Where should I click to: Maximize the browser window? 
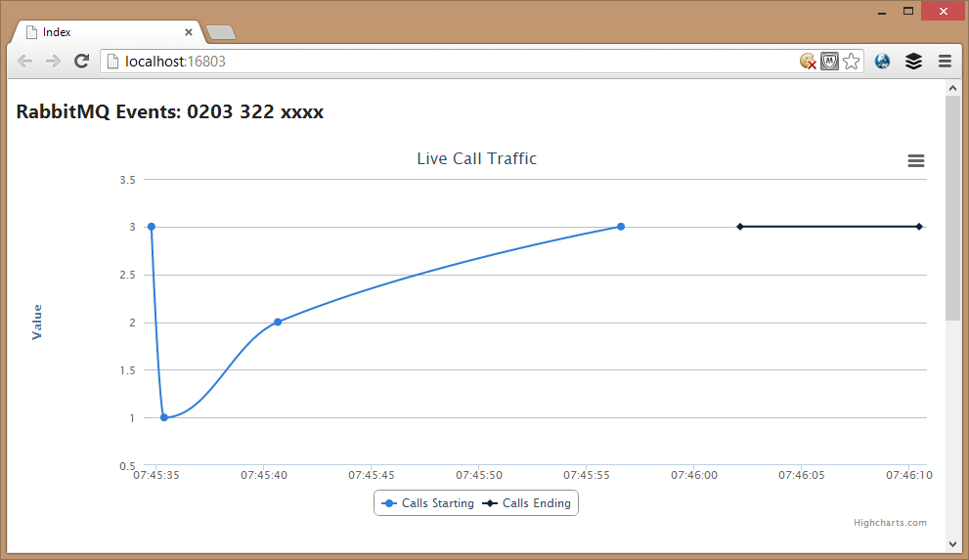907,11
